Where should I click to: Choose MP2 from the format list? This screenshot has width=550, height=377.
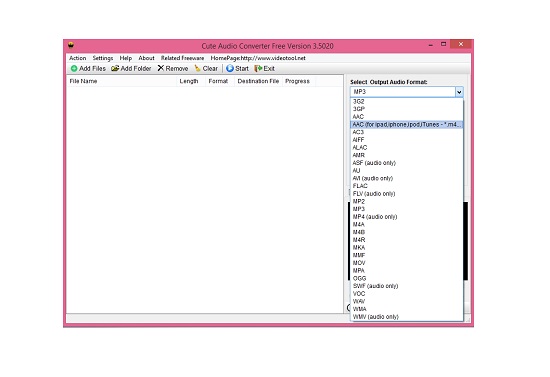pyautogui.click(x=407, y=201)
